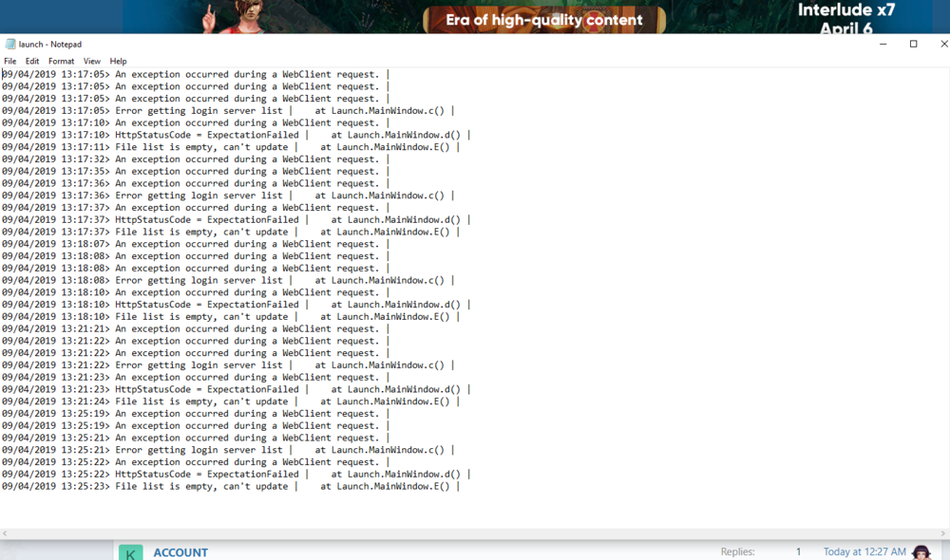Maximize the Notepad window
Image resolution: width=950 pixels, height=560 pixels.
(913, 45)
